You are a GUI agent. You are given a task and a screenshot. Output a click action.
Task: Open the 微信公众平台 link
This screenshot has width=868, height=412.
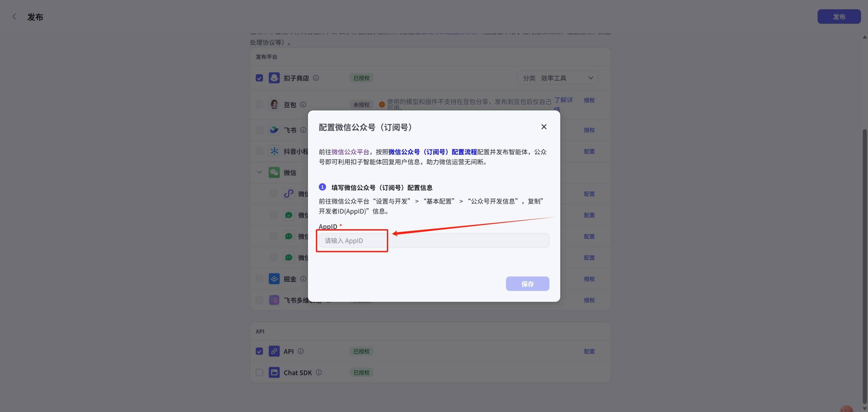[350, 152]
